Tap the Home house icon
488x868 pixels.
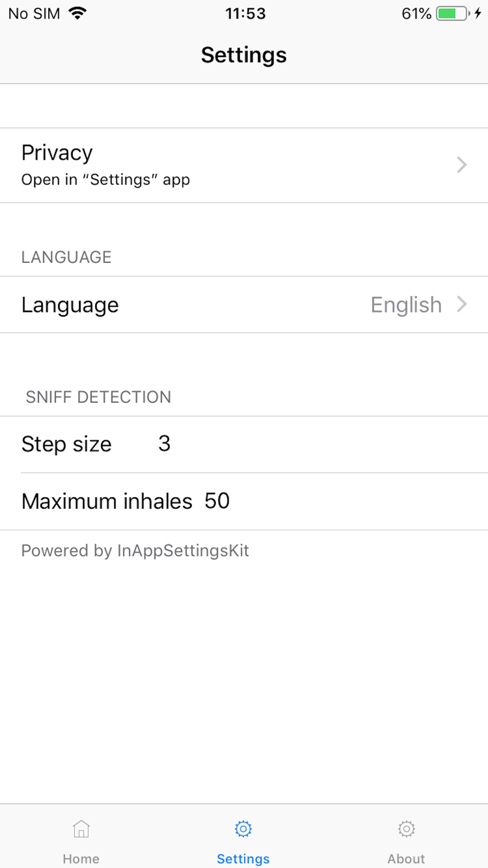coord(81,829)
